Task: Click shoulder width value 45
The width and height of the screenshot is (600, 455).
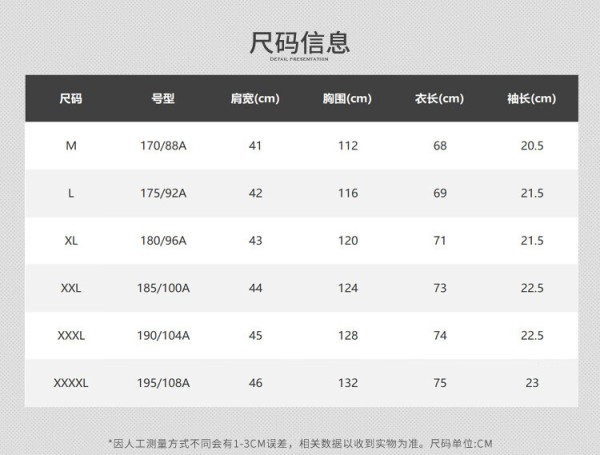Action: click(256, 336)
